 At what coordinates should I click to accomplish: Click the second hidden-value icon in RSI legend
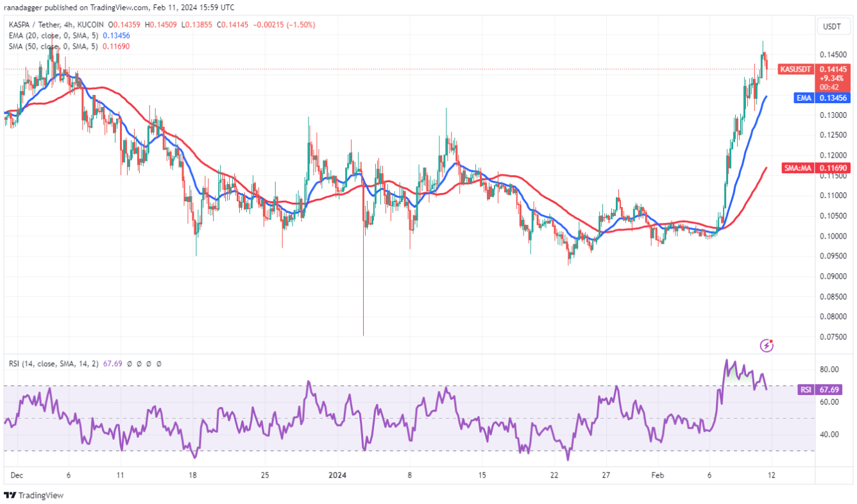[x=139, y=364]
